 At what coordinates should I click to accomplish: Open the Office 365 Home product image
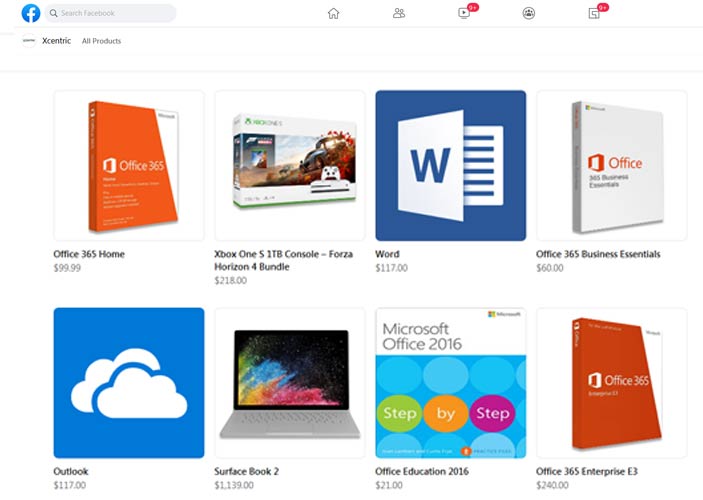[x=129, y=165]
